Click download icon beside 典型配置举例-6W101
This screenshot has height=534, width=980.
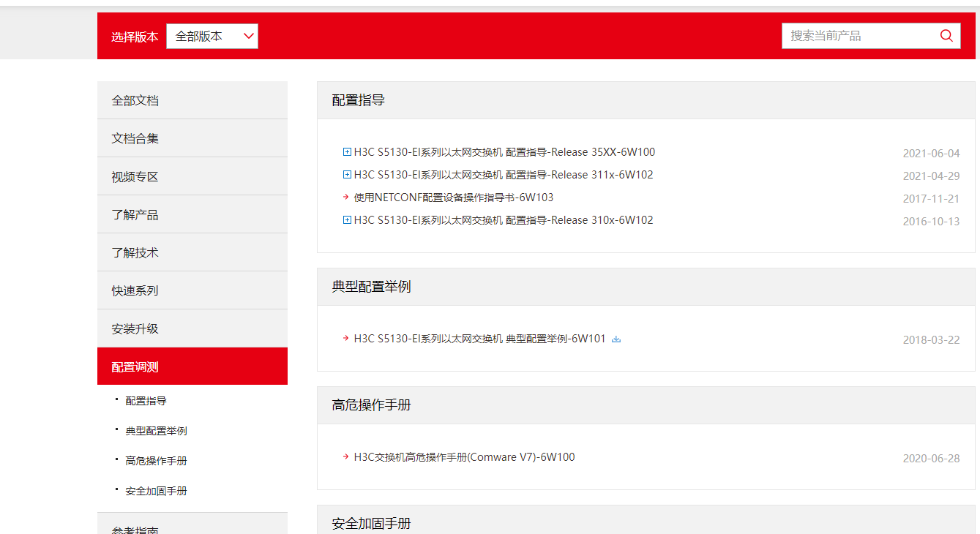point(616,339)
